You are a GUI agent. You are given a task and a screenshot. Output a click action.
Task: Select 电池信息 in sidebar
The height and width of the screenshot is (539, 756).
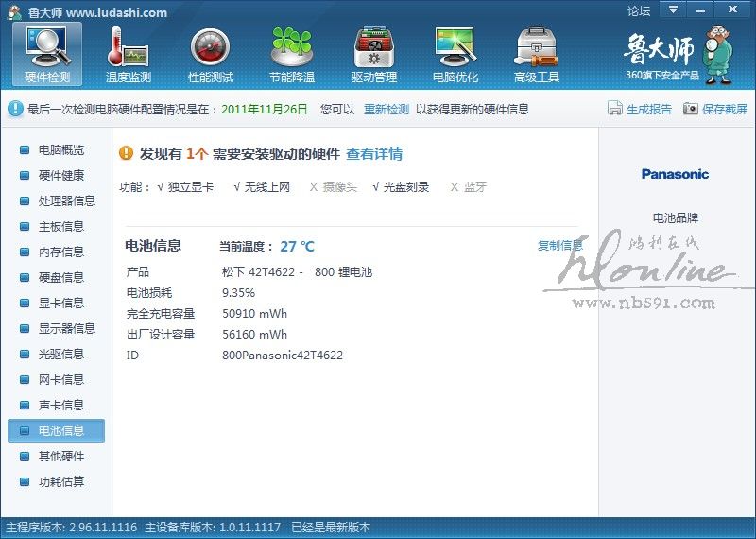pos(56,431)
